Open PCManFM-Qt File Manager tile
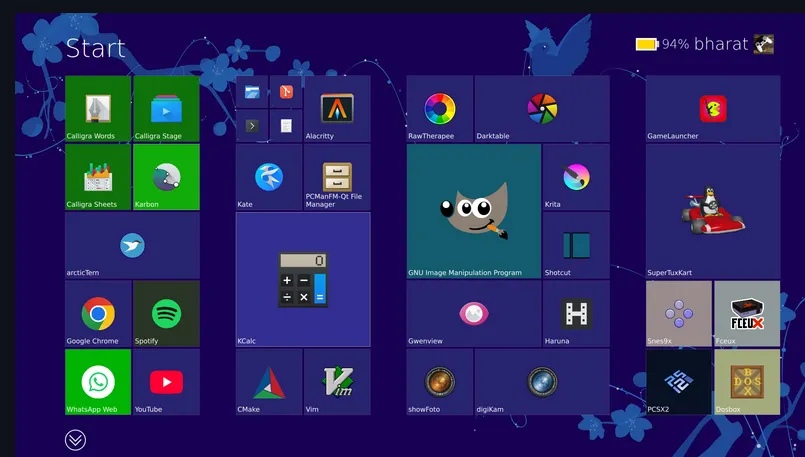This screenshot has height=457, width=805. 337,177
